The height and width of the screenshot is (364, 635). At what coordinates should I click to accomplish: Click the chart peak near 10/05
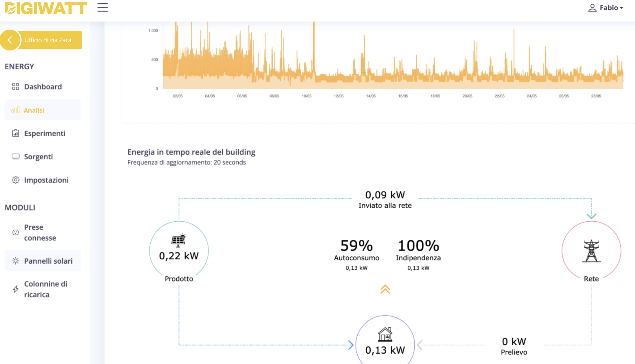(314, 27)
